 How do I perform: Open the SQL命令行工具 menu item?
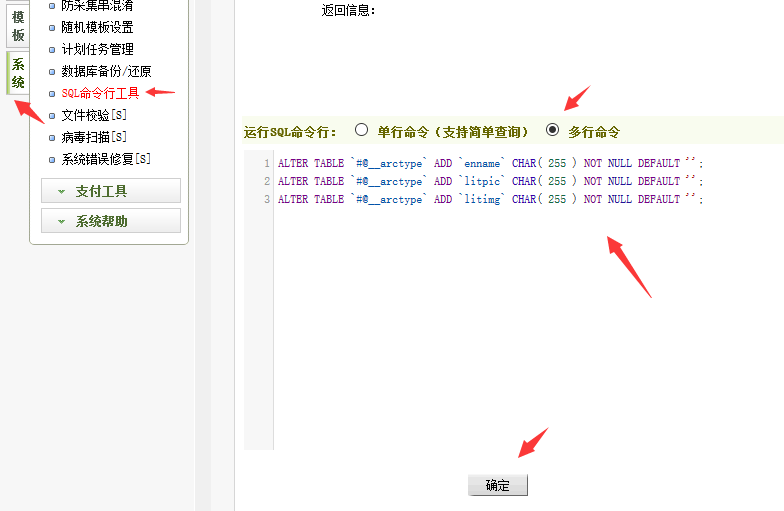coord(100,93)
